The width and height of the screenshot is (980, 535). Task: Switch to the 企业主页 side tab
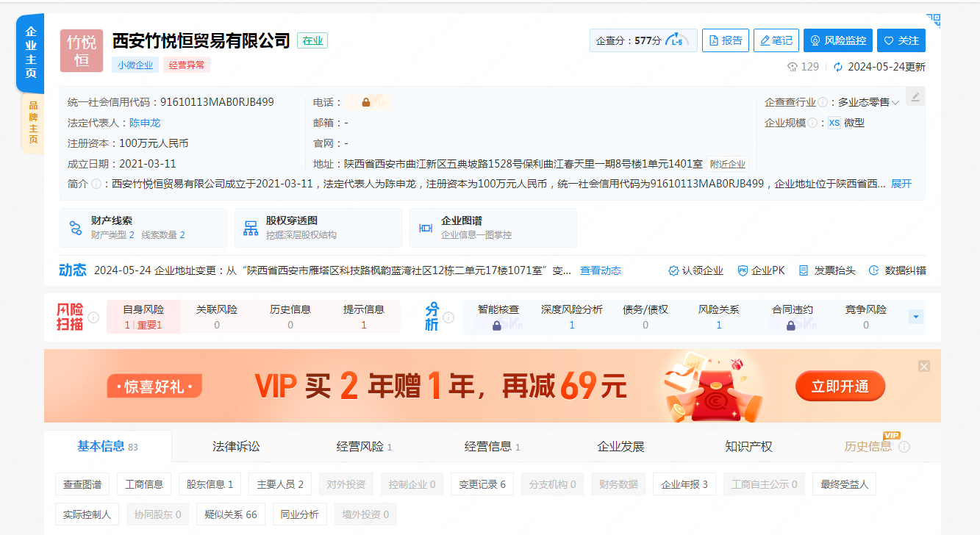coord(31,52)
